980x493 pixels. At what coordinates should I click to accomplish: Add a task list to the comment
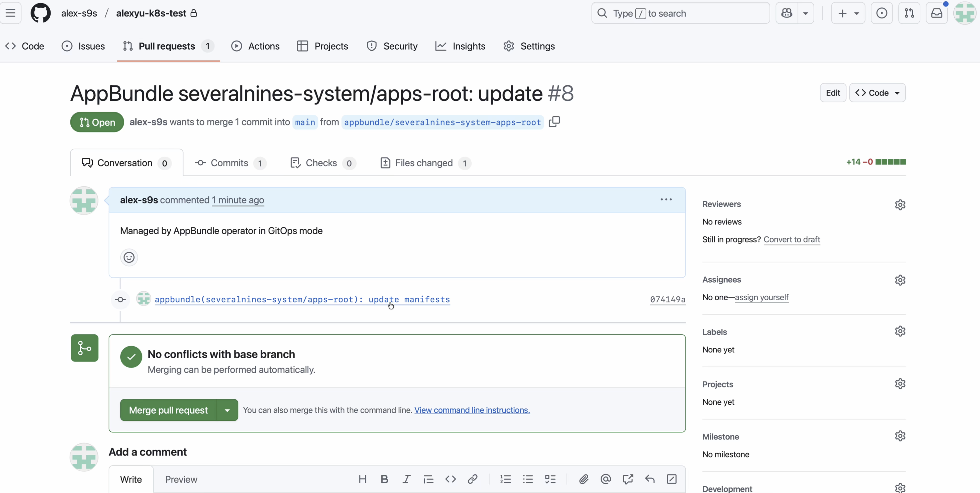point(550,479)
